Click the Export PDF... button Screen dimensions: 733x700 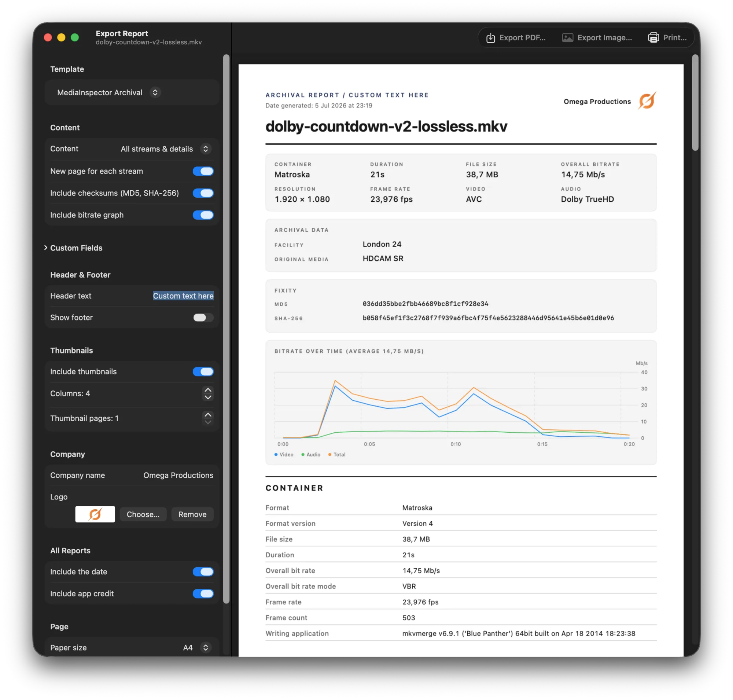516,38
